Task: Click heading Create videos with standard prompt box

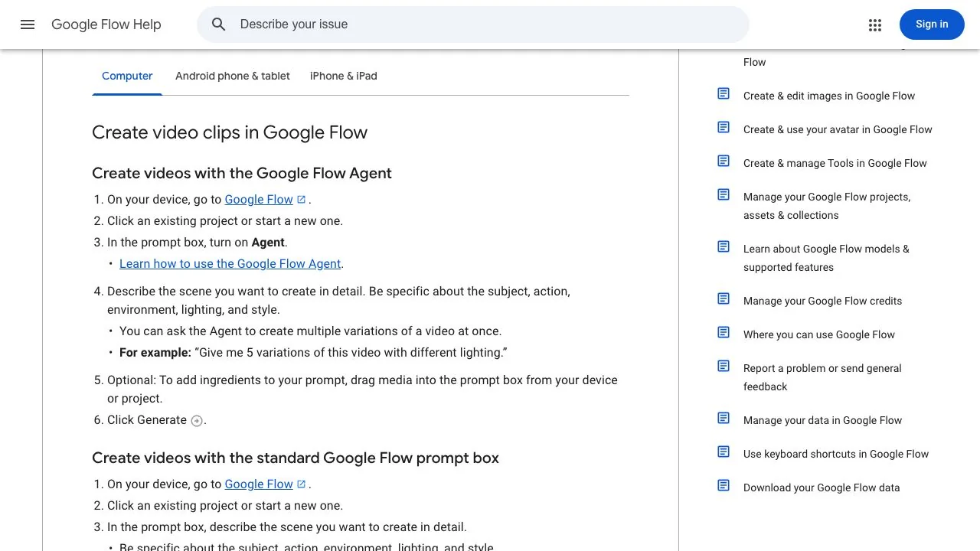Action: 296,458
